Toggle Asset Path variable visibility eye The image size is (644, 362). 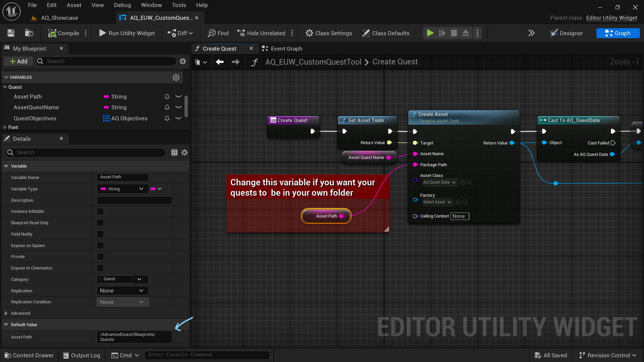click(178, 97)
